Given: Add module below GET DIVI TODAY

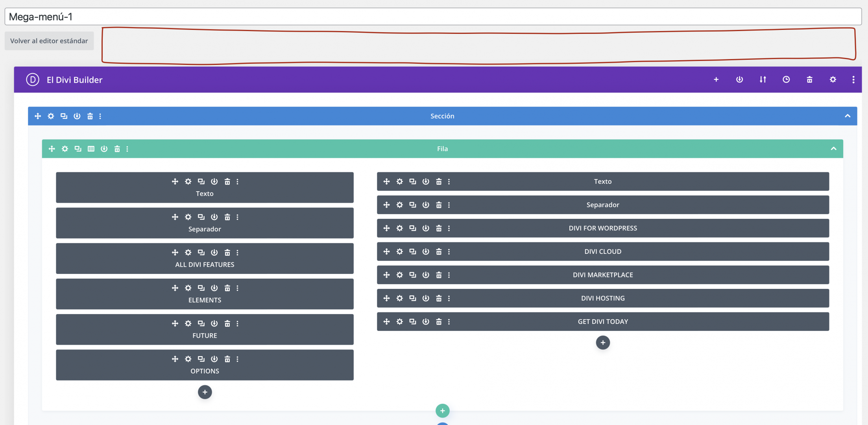Looking at the screenshot, I should click(x=603, y=342).
